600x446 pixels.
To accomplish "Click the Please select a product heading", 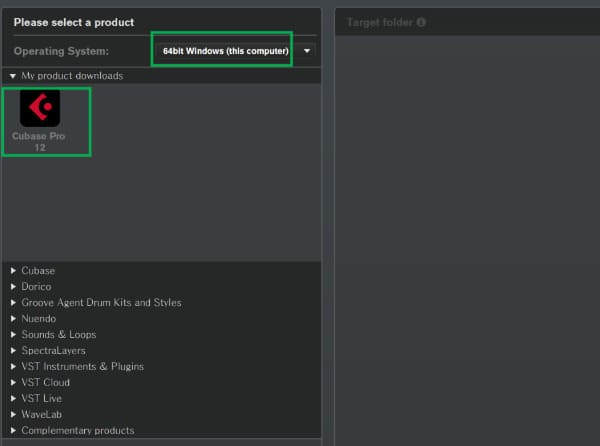I will click(x=74, y=23).
